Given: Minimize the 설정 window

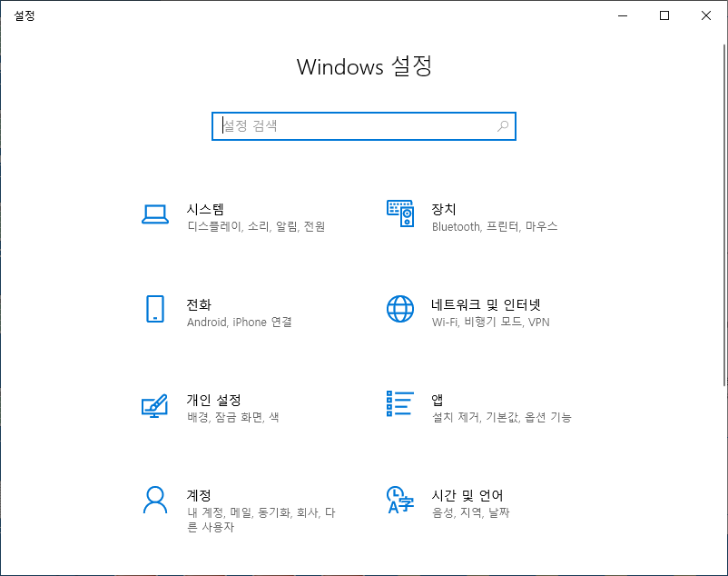Looking at the screenshot, I should tap(623, 15).
